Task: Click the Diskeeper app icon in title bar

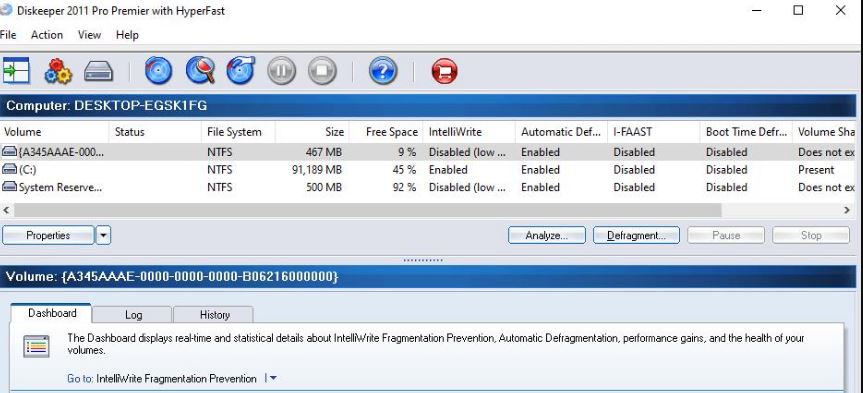Action: (x=6, y=10)
